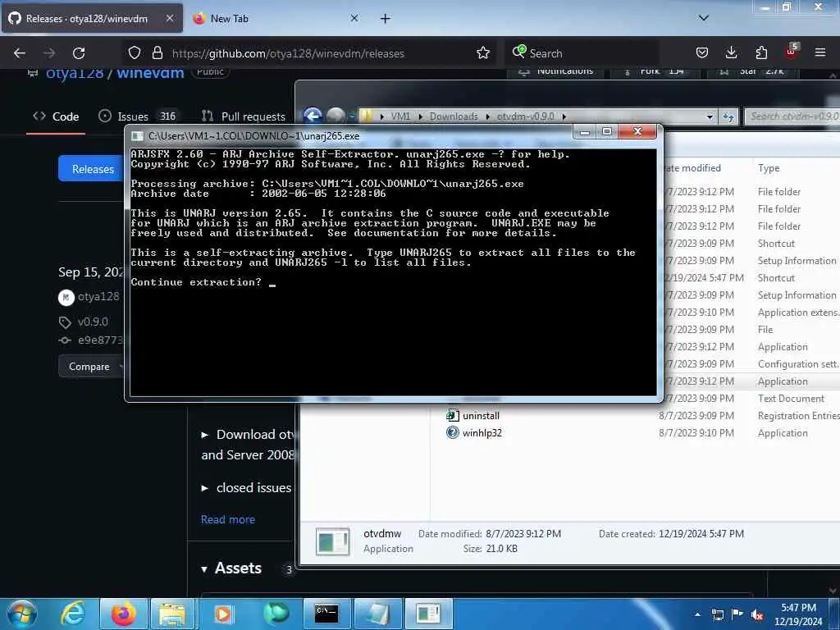This screenshot has width=840, height=630.
Task: Open Firefox hamburger menu
Action: coord(820,53)
